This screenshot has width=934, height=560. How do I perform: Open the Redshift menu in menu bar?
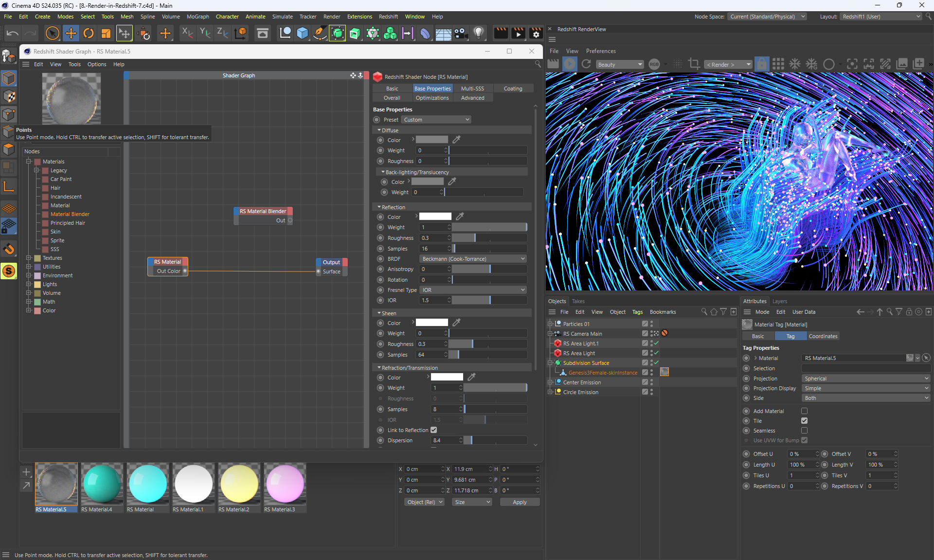click(x=388, y=17)
